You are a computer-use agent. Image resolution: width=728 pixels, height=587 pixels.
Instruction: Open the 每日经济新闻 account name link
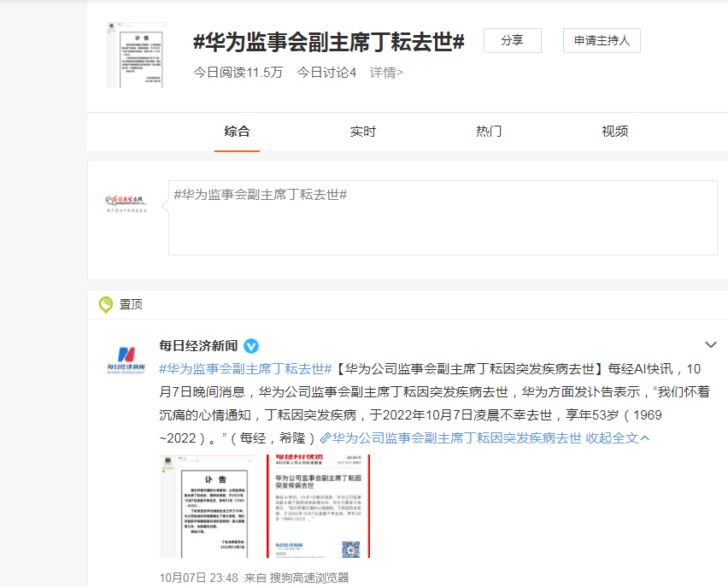(x=198, y=345)
